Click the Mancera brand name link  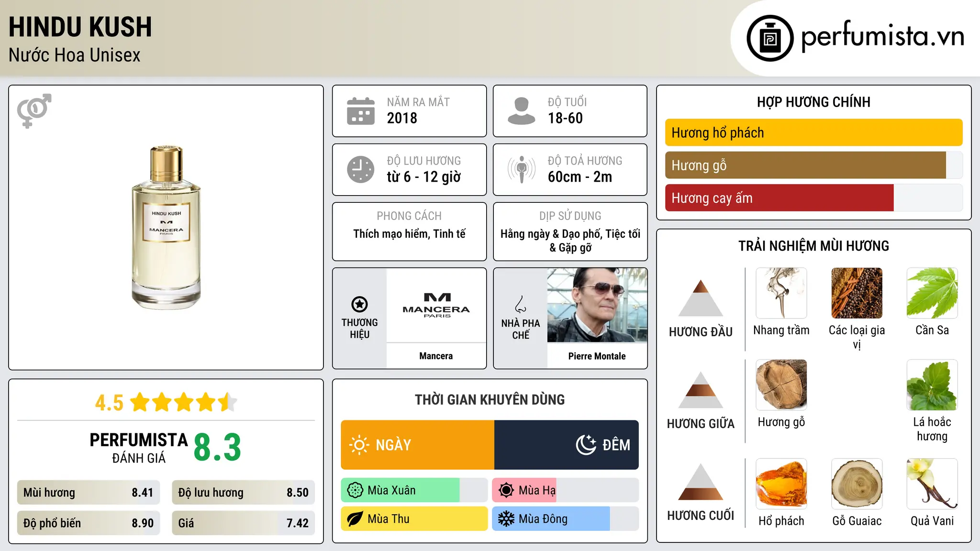tap(436, 356)
